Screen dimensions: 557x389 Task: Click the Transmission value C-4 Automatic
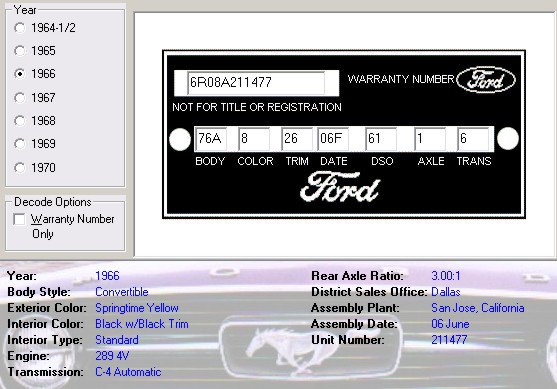tap(128, 372)
